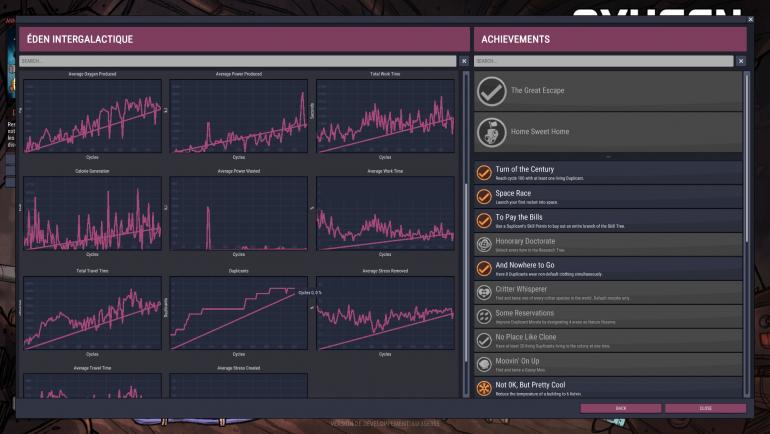Select the No Place Like Clone title
The image size is (770, 434).
coord(525,337)
